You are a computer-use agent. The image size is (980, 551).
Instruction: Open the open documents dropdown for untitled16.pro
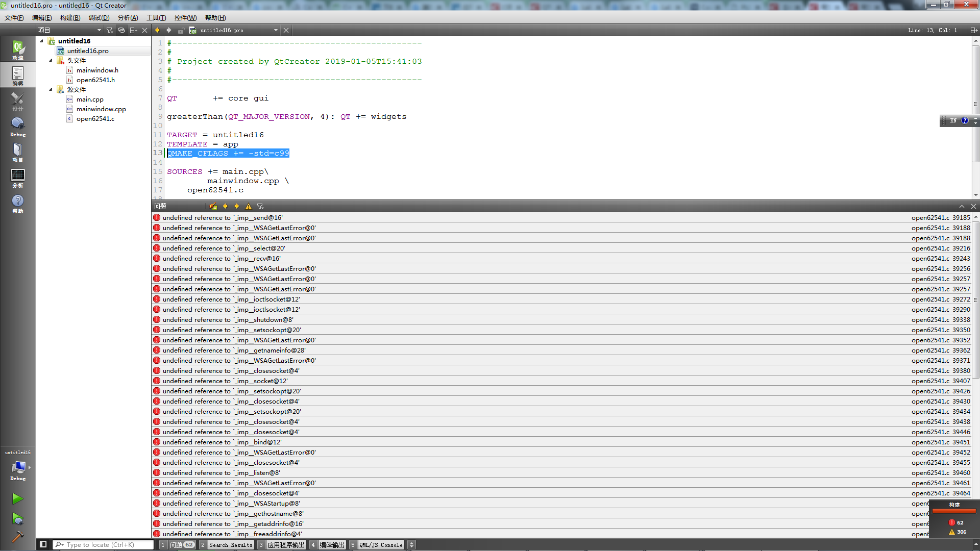click(x=276, y=30)
